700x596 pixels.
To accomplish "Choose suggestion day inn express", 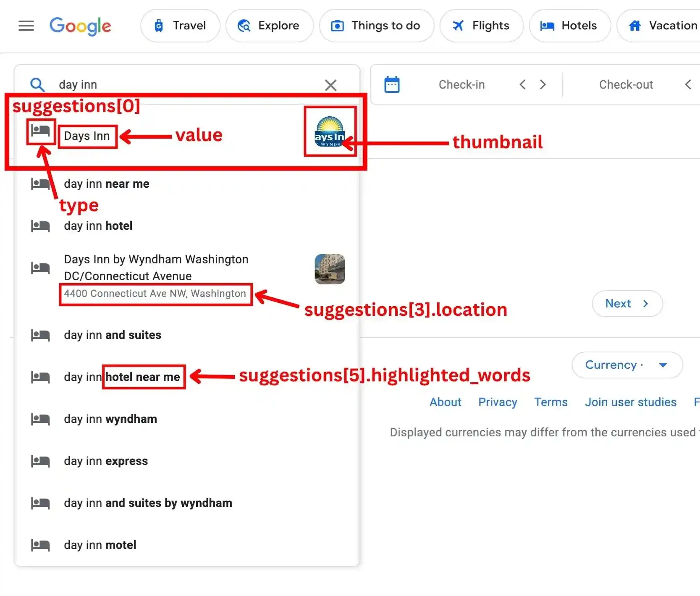I will point(187,461).
